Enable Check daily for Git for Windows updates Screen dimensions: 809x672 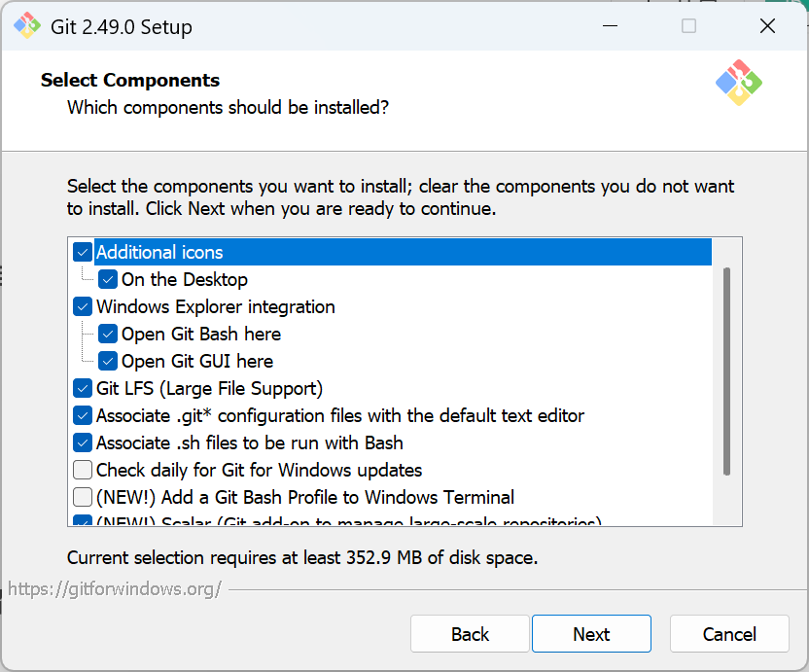pos(83,470)
